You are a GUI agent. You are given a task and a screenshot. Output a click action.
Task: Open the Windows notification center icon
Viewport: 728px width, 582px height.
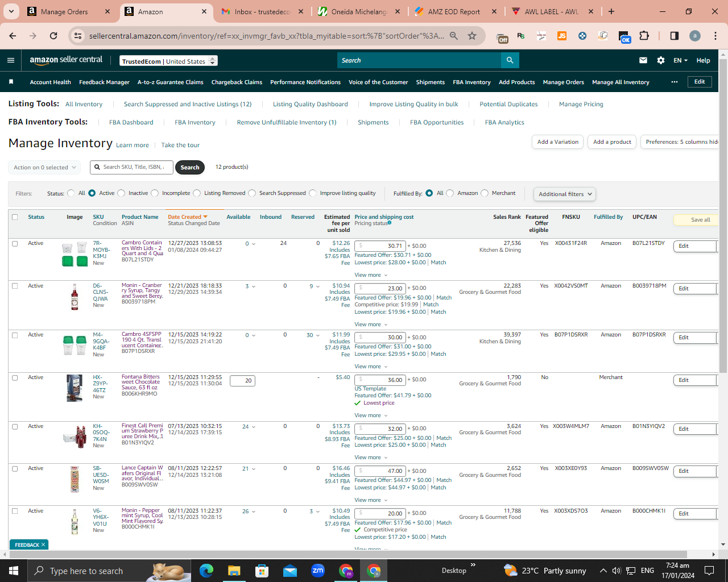click(x=709, y=571)
